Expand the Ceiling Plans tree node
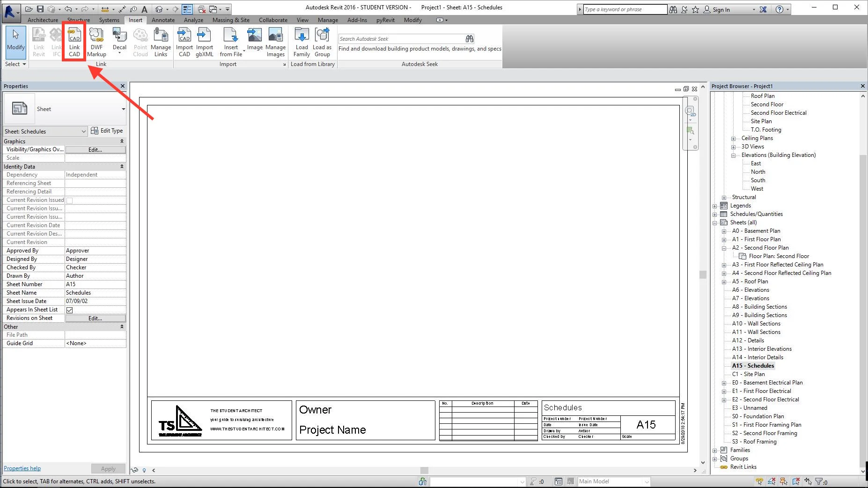 click(733, 138)
